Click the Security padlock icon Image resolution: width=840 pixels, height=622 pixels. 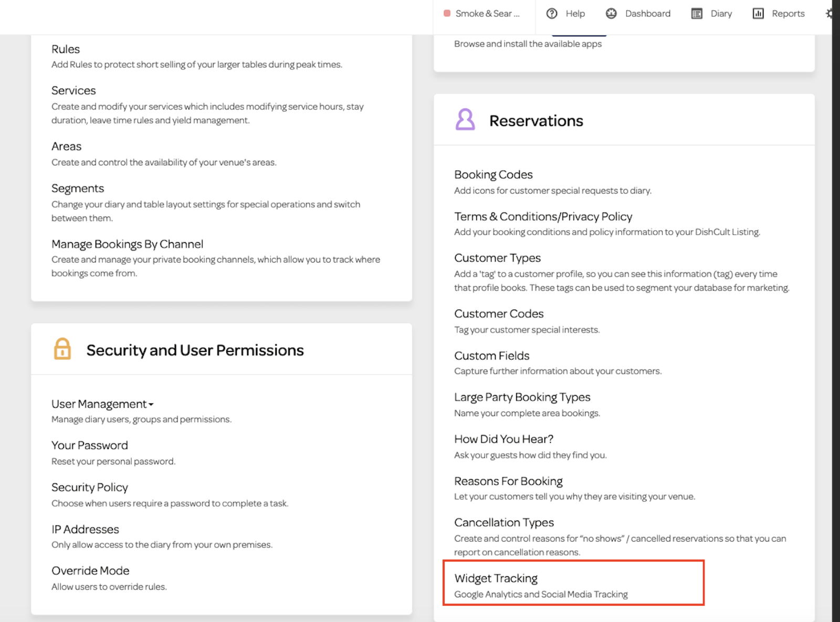pyautogui.click(x=62, y=349)
